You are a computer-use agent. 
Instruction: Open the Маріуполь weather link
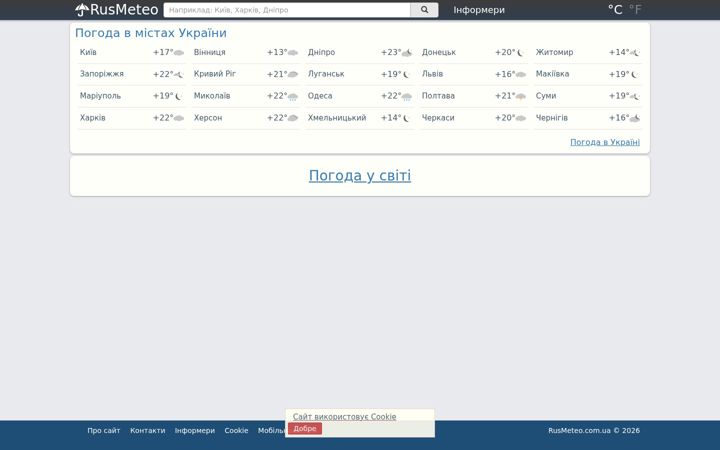point(100,96)
